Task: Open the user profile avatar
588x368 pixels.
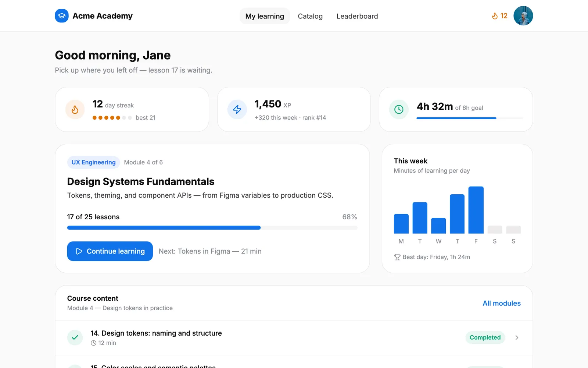Action: (x=523, y=16)
